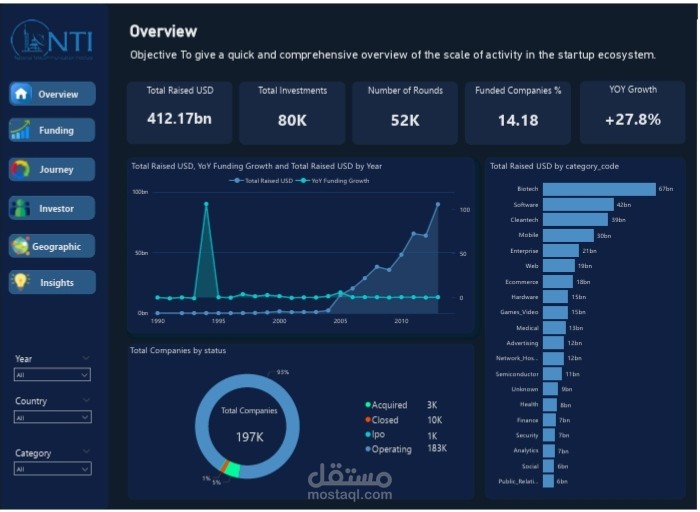Viewport: 700px width, 512px height.
Task: Collapse the Category slicer header chevron
Action: 86,451
